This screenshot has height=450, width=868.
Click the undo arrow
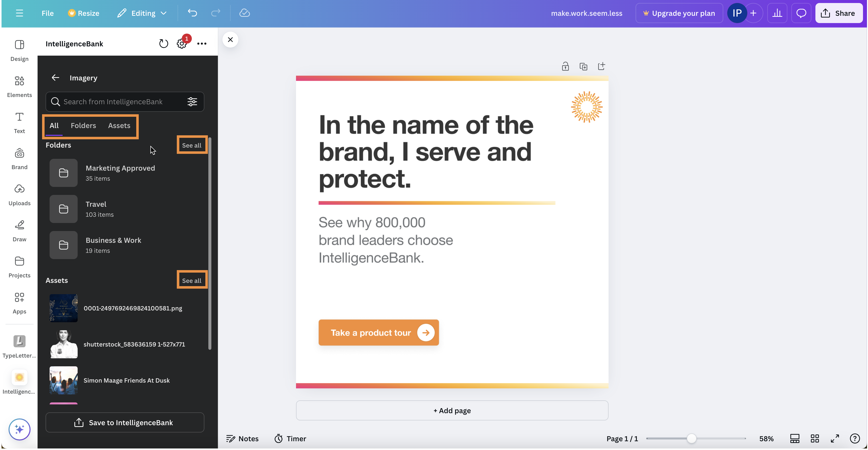click(x=192, y=13)
